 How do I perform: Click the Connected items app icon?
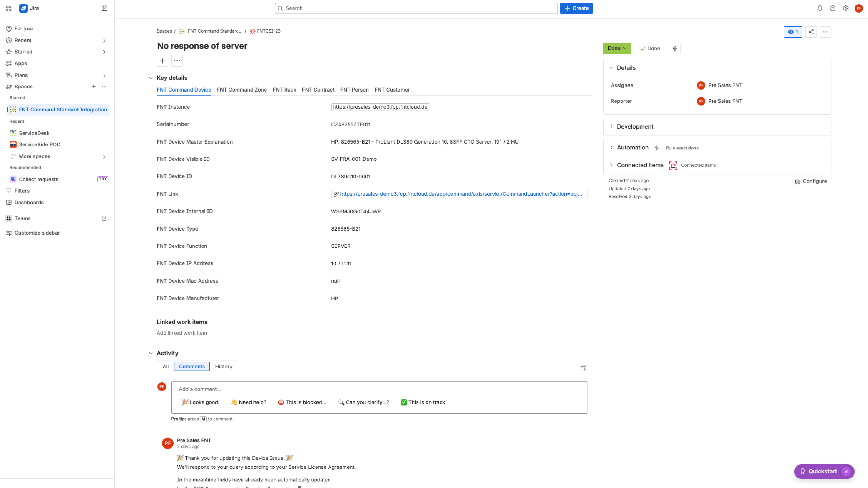[x=672, y=165]
